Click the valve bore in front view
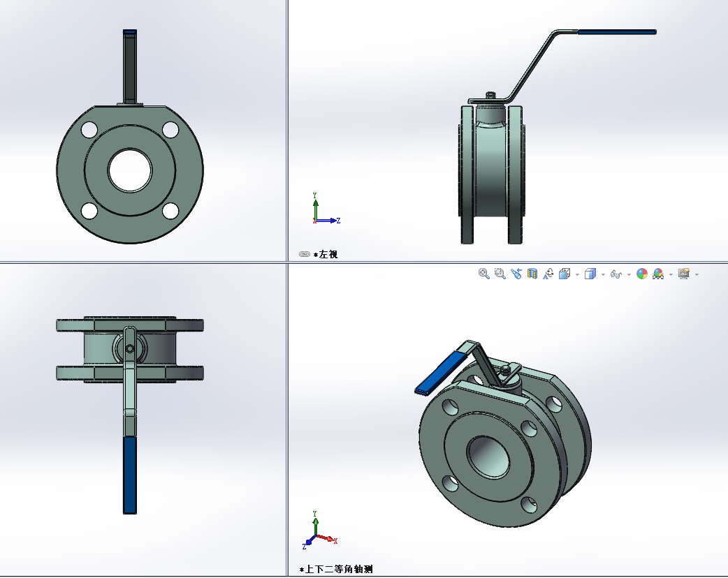Image resolution: width=728 pixels, height=578 pixels. [x=130, y=170]
